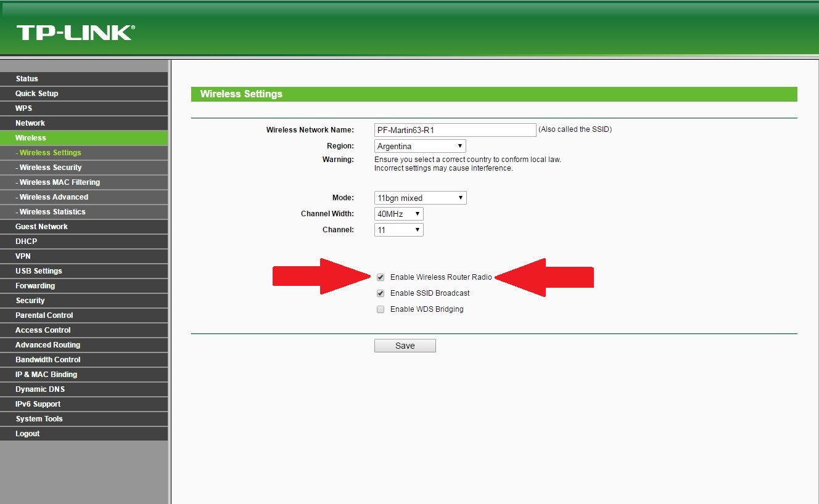This screenshot has width=819, height=504.
Task: Click the Wireless Settings page heading
Action: click(241, 94)
